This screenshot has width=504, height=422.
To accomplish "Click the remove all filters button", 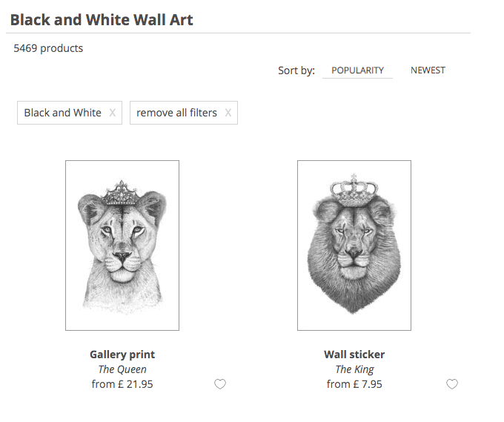I will click(x=184, y=113).
